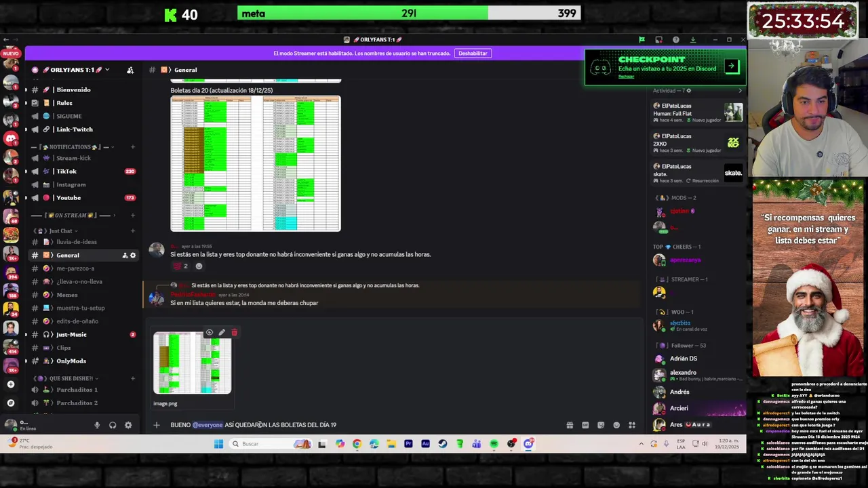Open the GIF picker icon
Image resolution: width=868 pixels, height=488 pixels.
585,425
